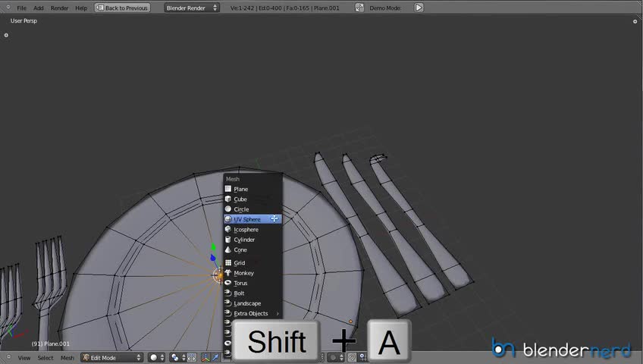Image resolution: width=643 pixels, height=364 pixels.
Task: Click the UV Sphere mesh icon
Action: tap(228, 219)
